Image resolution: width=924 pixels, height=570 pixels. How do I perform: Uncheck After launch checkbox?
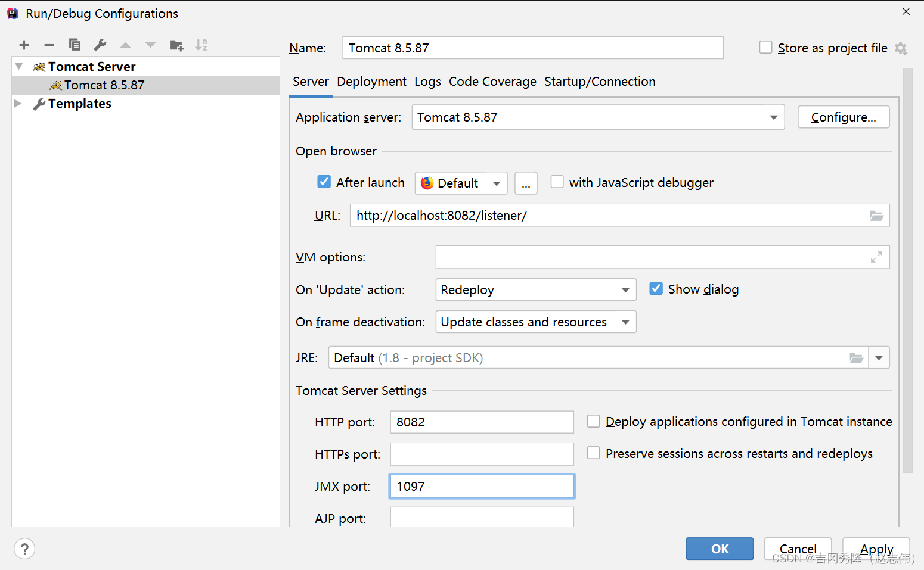tap(324, 182)
